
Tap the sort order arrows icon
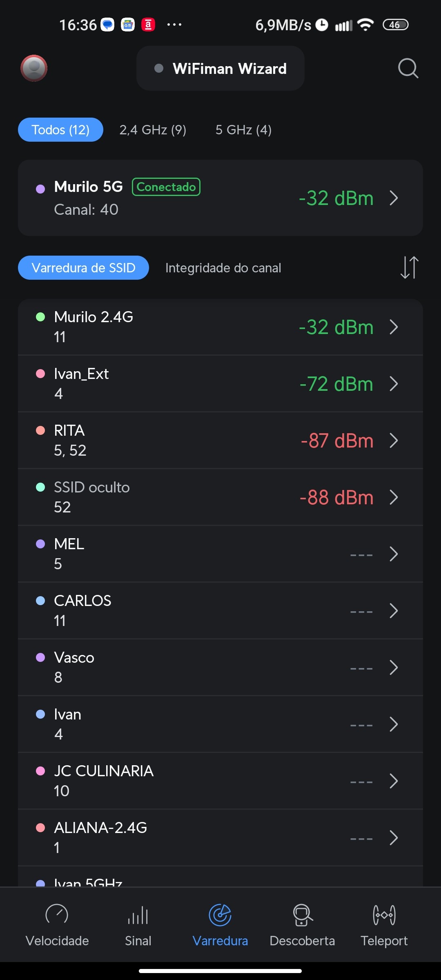tap(409, 267)
